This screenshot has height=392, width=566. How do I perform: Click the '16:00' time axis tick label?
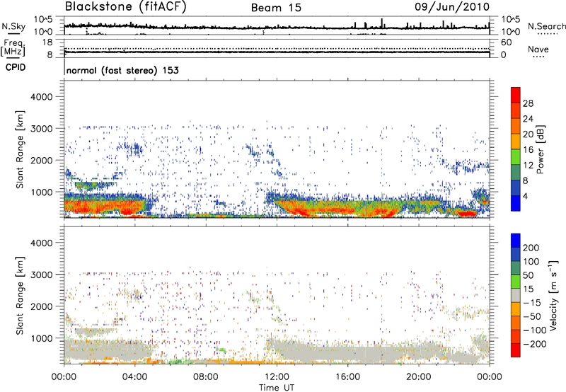[347, 377]
